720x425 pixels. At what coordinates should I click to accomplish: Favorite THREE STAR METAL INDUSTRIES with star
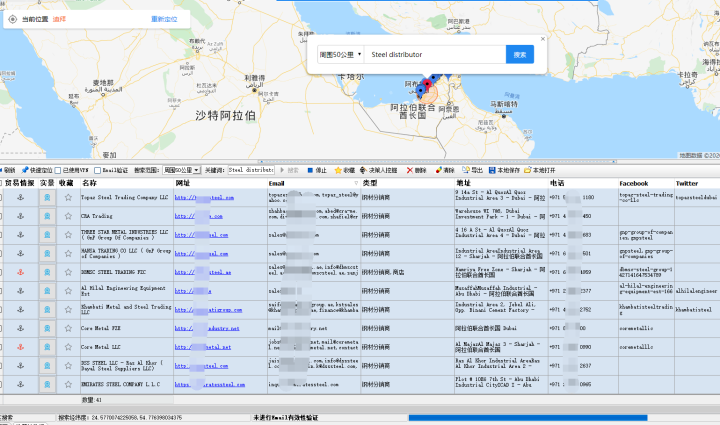(68, 235)
